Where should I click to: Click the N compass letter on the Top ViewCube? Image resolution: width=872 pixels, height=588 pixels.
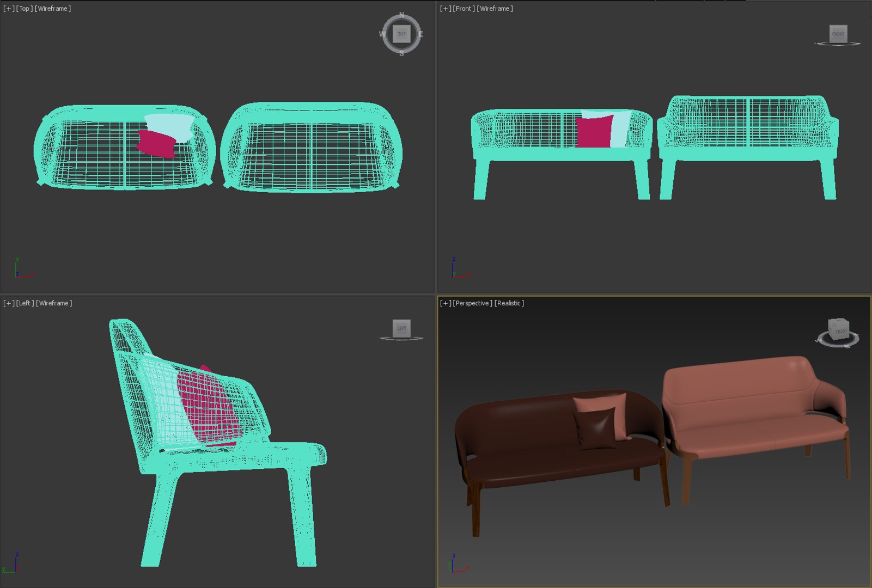point(402,15)
